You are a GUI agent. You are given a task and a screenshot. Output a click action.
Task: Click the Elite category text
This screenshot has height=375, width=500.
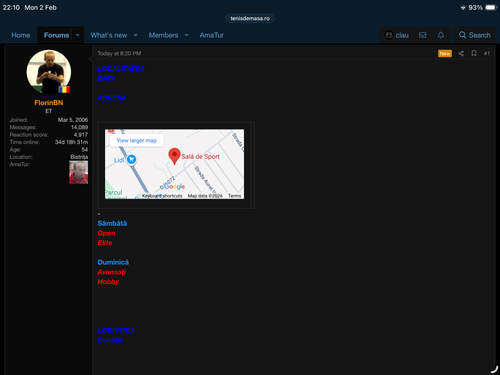point(105,243)
